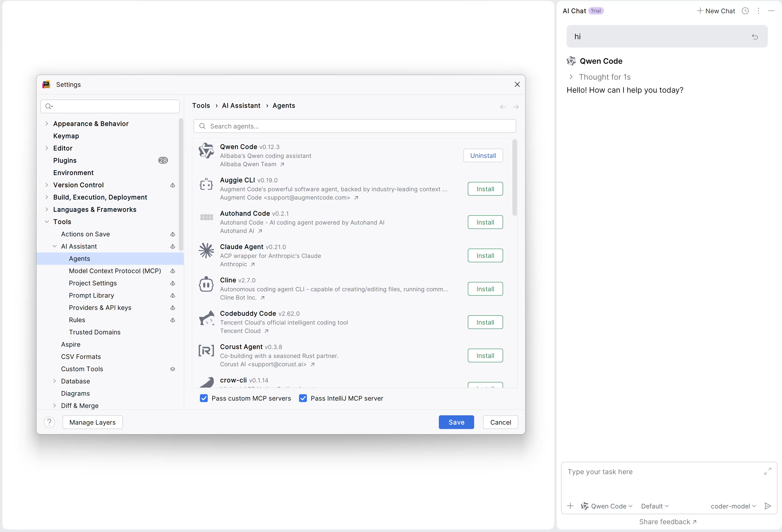Click the Search agents input field

[355, 126]
